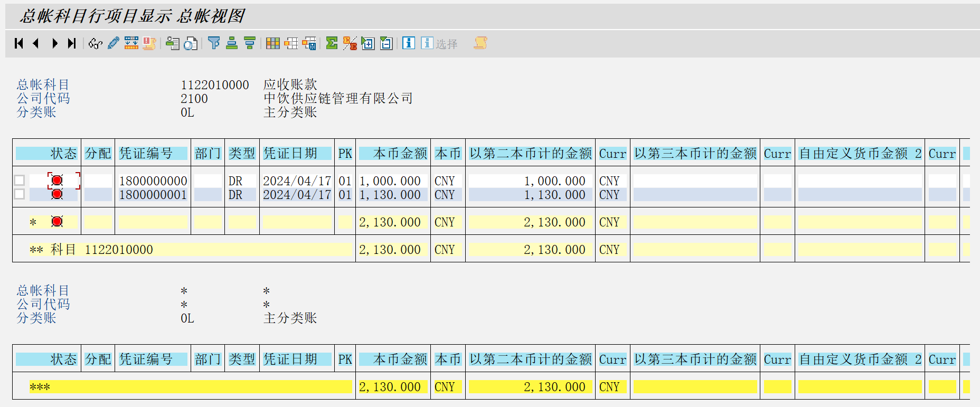980x407 pixels.
Task: Open the change layout grid icon
Action: [273, 43]
